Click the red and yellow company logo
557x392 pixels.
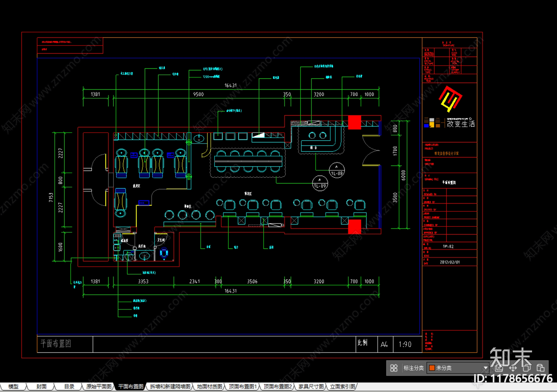(450, 99)
